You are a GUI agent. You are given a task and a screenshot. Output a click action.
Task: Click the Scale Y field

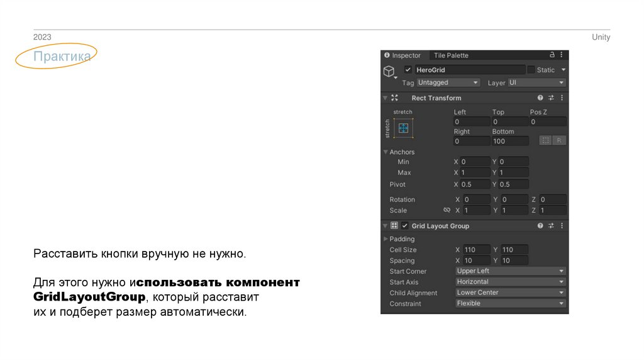[x=514, y=210]
